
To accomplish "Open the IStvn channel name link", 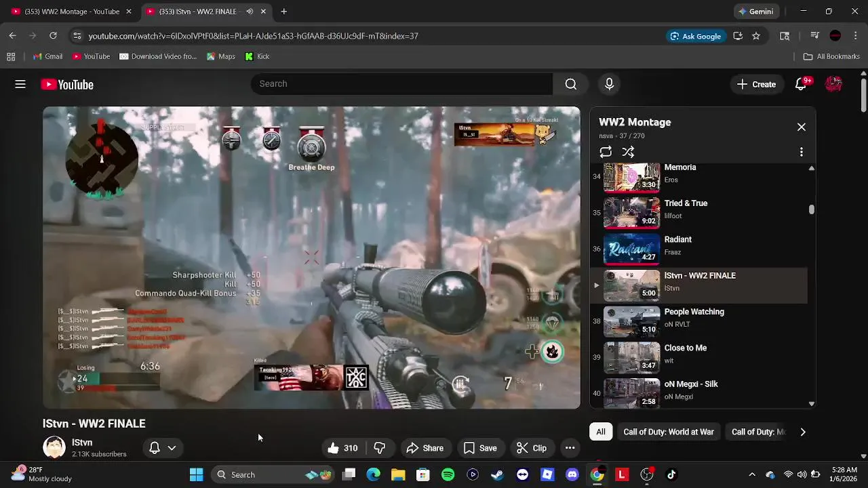I will (82, 443).
